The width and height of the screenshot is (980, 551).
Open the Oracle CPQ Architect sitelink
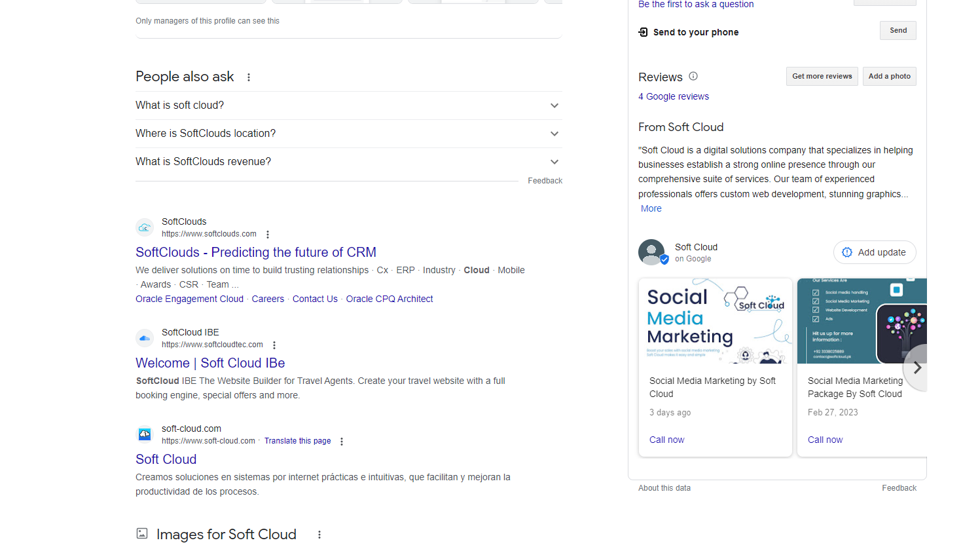click(x=390, y=299)
